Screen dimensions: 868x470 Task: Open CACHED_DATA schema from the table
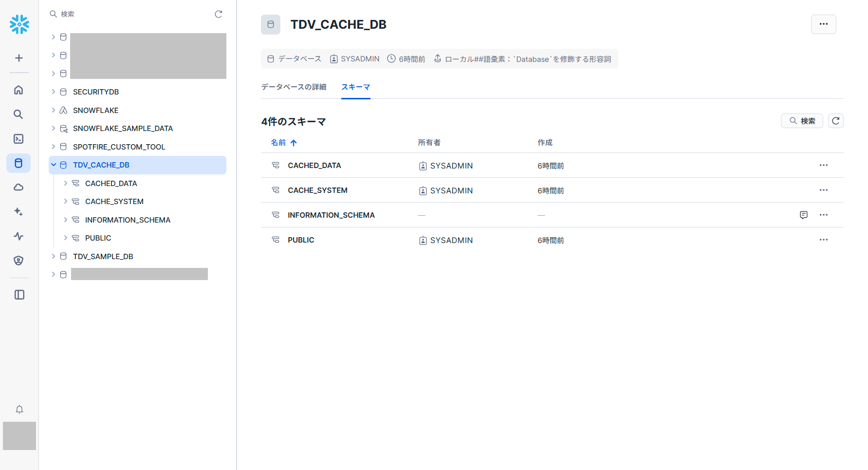[314, 166]
